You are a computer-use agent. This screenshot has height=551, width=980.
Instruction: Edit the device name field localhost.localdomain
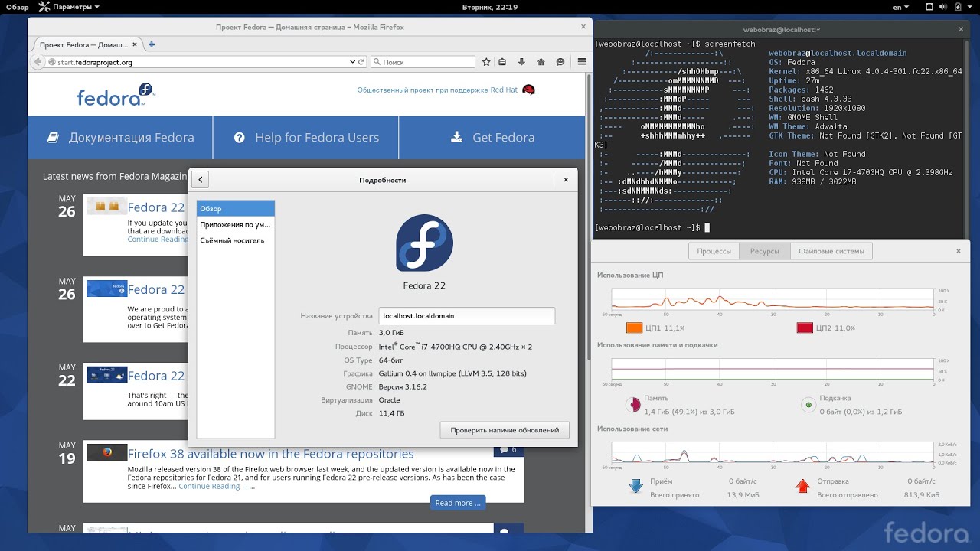point(466,315)
